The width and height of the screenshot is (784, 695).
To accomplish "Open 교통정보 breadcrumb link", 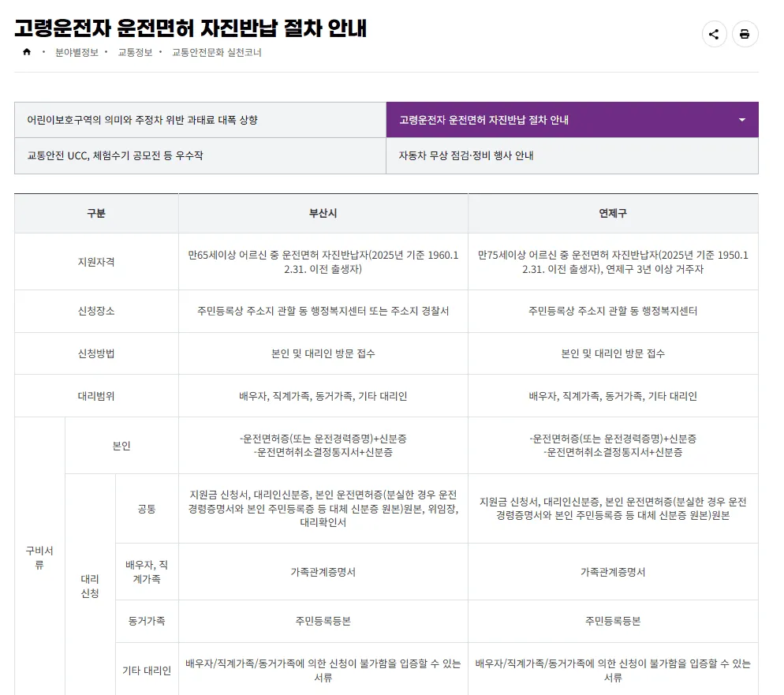I will pos(135,53).
